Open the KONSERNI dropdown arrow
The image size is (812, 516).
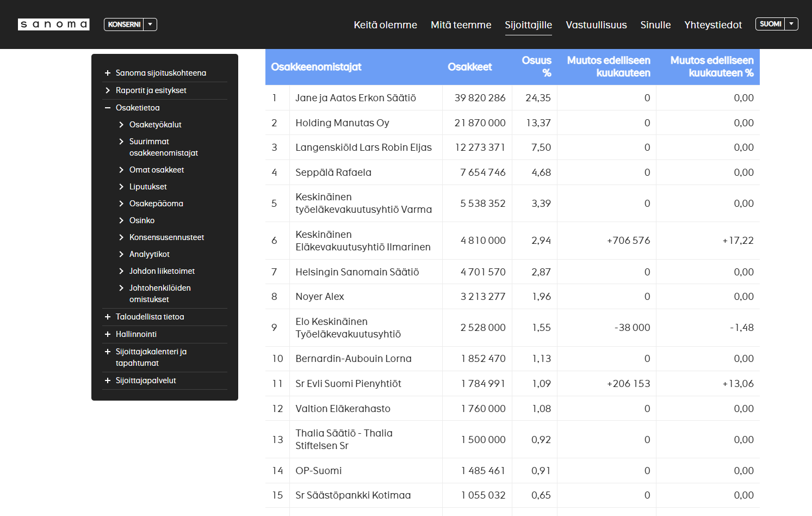(150, 24)
